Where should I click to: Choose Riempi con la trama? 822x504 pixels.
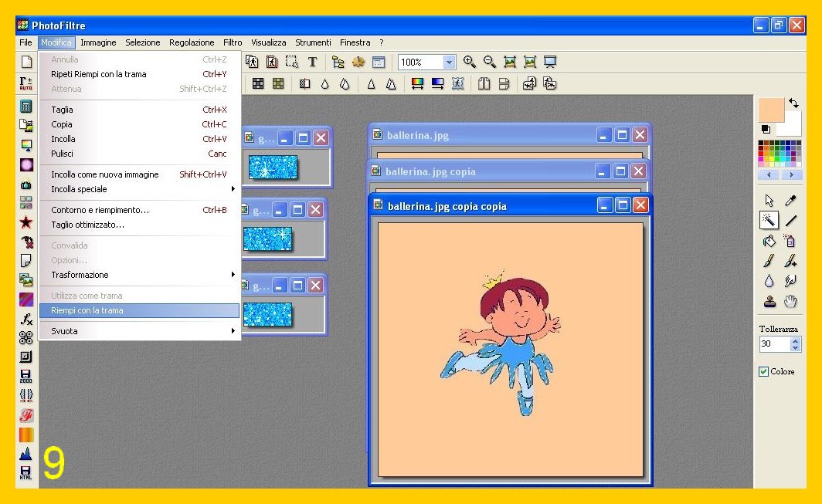click(x=139, y=310)
